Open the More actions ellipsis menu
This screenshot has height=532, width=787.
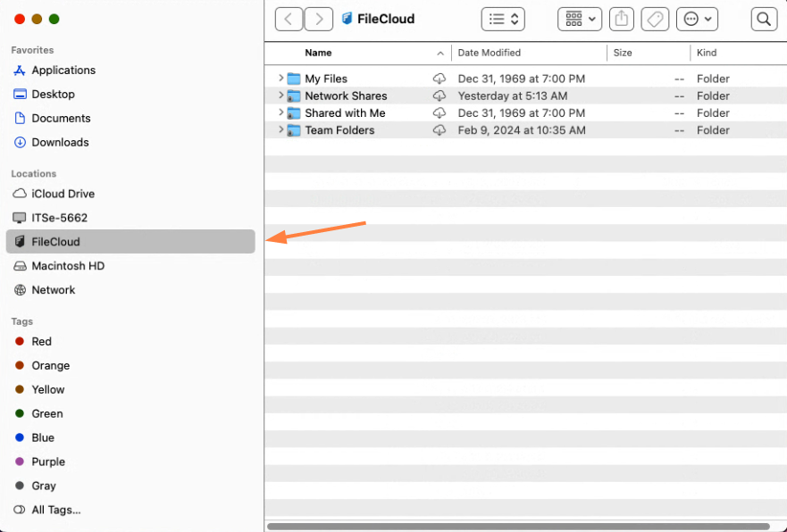(x=697, y=18)
